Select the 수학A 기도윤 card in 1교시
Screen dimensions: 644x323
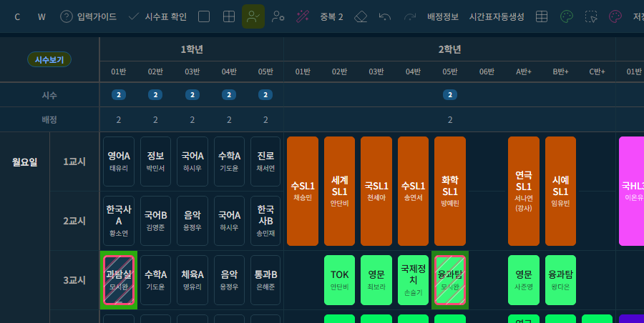tap(229, 161)
